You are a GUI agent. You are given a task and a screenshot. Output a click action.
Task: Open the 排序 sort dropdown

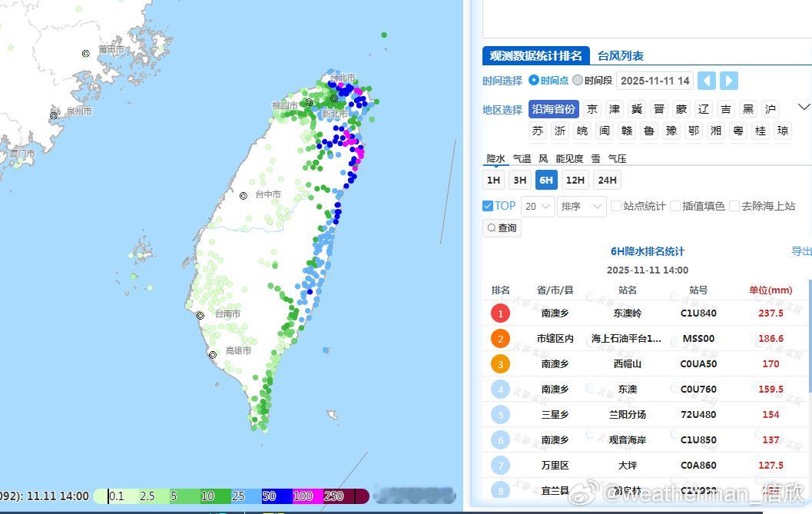click(x=582, y=206)
